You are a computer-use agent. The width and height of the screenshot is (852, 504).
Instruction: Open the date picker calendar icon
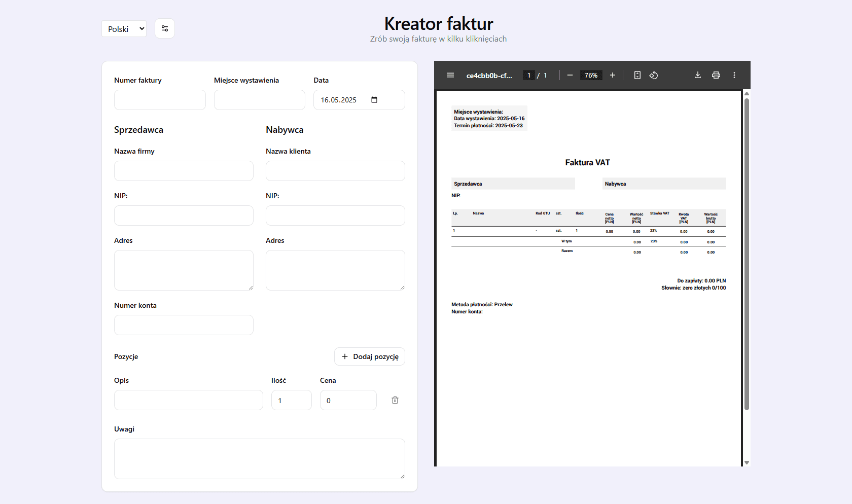pyautogui.click(x=374, y=100)
